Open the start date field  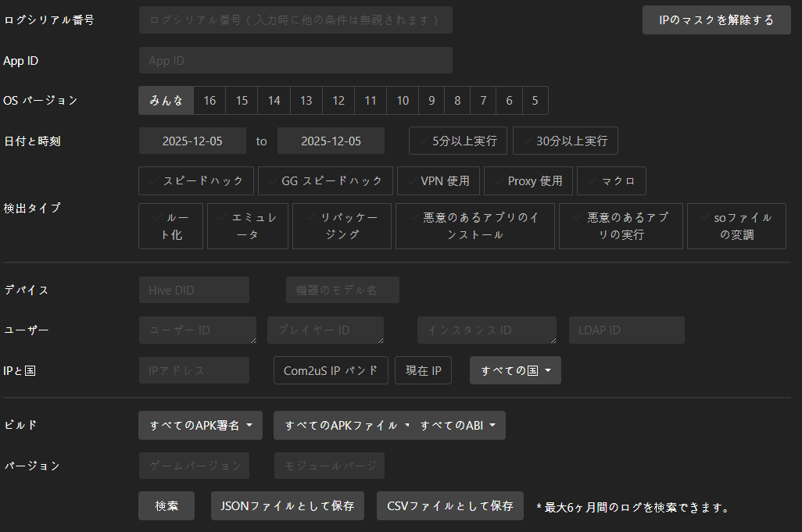tap(192, 141)
